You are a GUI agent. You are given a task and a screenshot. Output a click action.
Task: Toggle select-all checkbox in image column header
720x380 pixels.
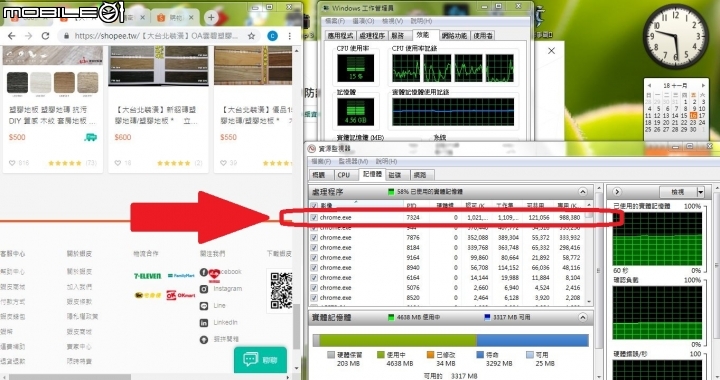coord(314,205)
